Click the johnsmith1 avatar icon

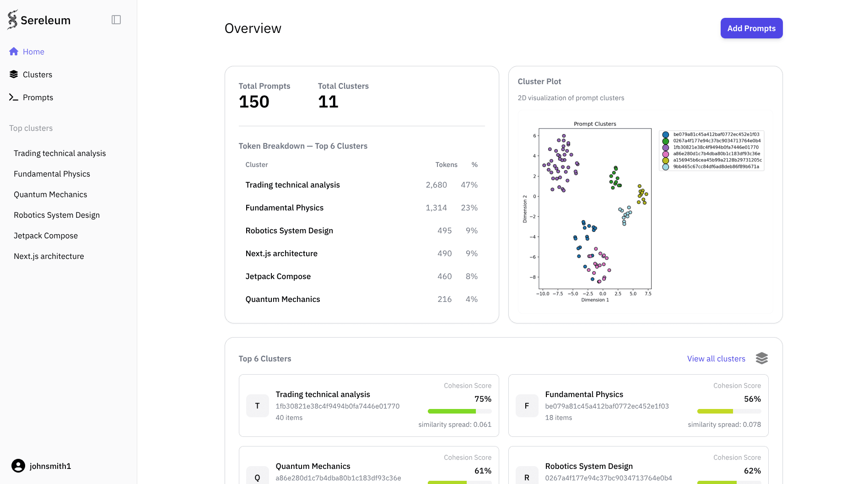tap(18, 466)
